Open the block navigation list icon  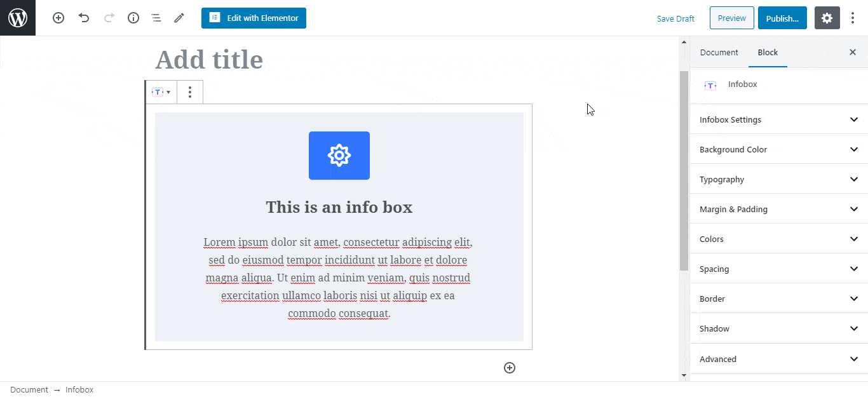(156, 18)
